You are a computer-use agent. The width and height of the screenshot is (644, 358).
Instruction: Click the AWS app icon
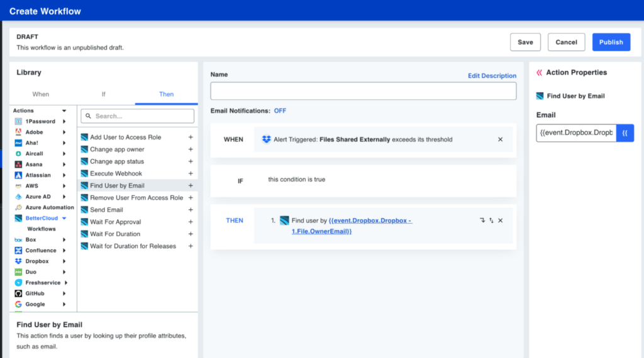coord(18,186)
